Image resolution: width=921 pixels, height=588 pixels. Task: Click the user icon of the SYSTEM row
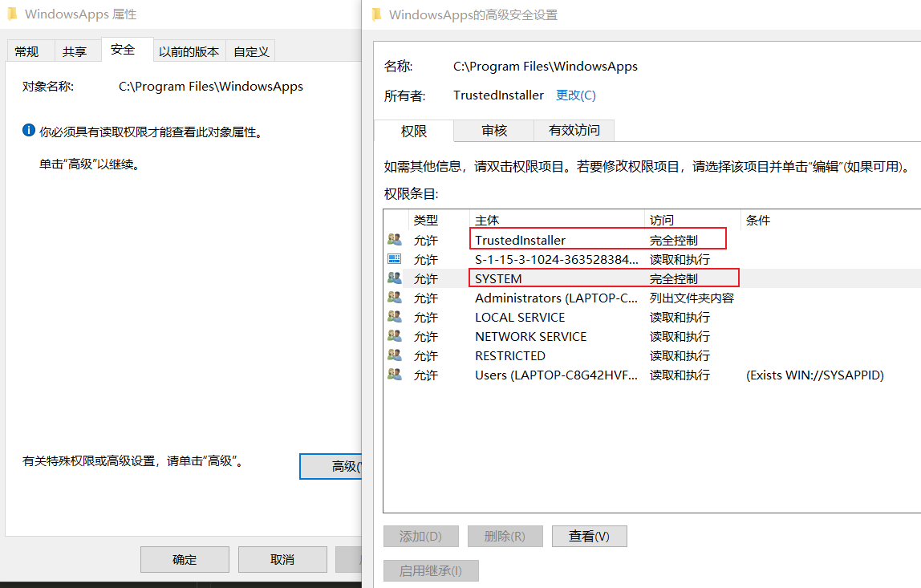click(394, 278)
